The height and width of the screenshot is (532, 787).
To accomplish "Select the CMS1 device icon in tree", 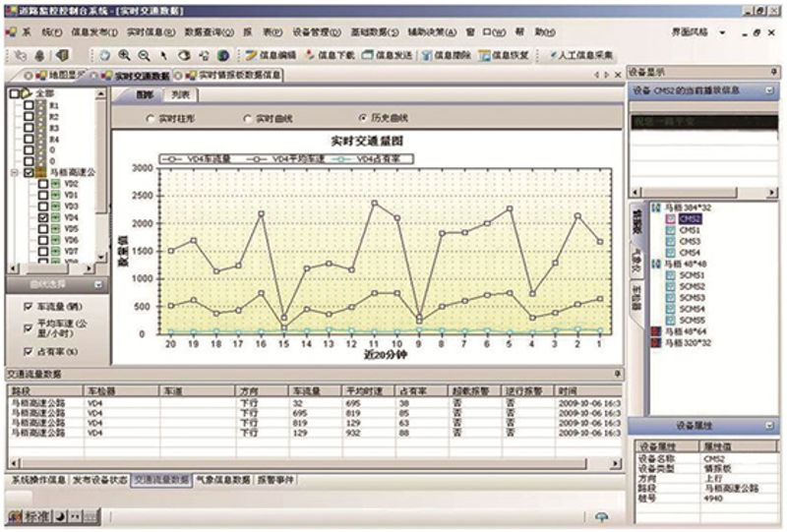I will tap(671, 229).
